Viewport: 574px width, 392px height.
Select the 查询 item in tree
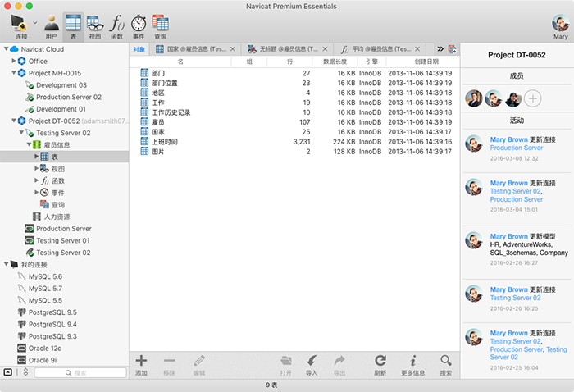[58, 204]
